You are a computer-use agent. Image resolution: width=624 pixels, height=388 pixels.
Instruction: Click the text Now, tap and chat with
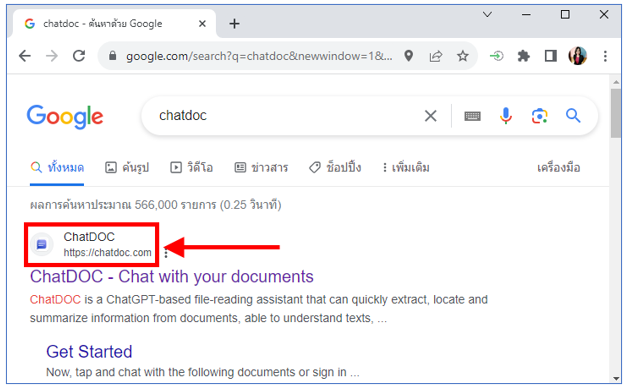point(203,372)
